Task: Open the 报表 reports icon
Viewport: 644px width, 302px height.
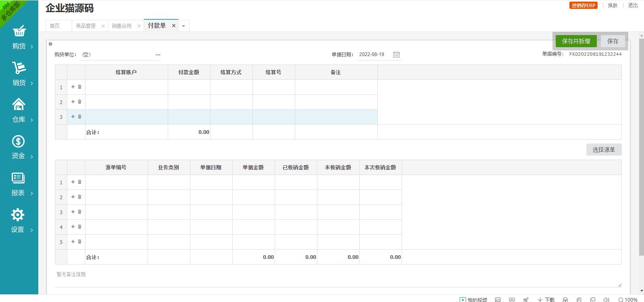Action: (x=19, y=178)
